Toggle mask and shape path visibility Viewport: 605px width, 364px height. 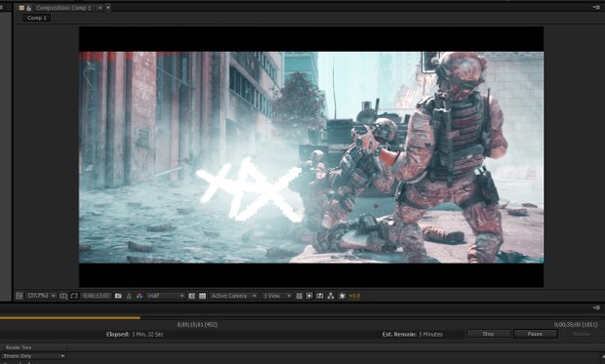(74, 296)
